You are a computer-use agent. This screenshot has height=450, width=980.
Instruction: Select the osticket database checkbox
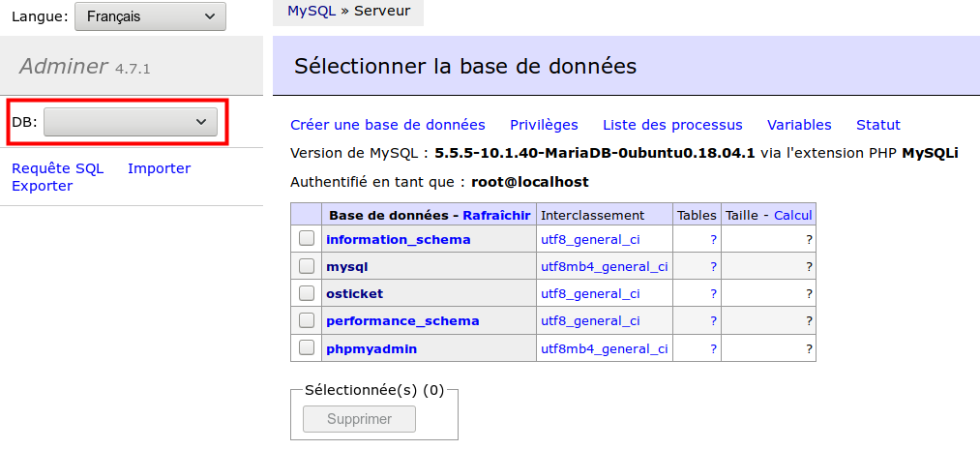click(x=307, y=292)
